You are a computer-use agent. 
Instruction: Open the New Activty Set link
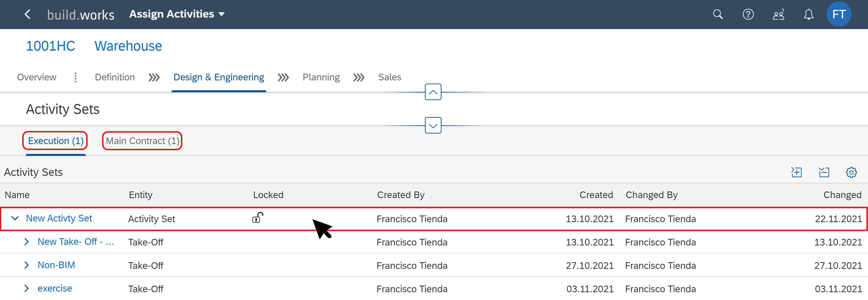(x=59, y=219)
